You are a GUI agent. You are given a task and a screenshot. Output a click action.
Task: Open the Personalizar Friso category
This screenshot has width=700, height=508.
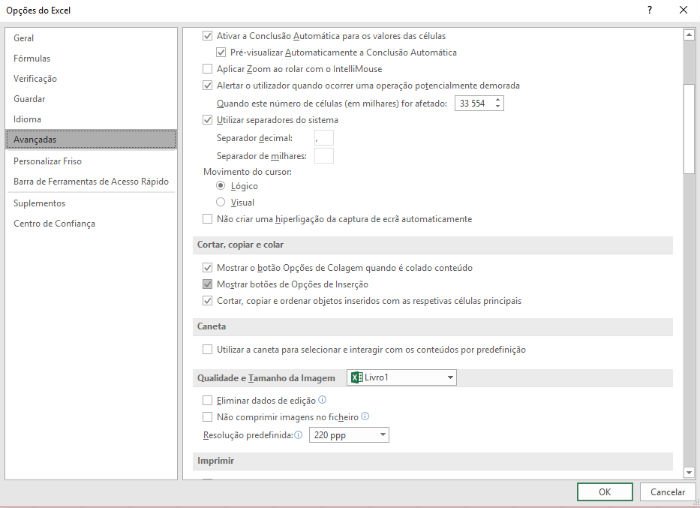[x=91, y=161]
